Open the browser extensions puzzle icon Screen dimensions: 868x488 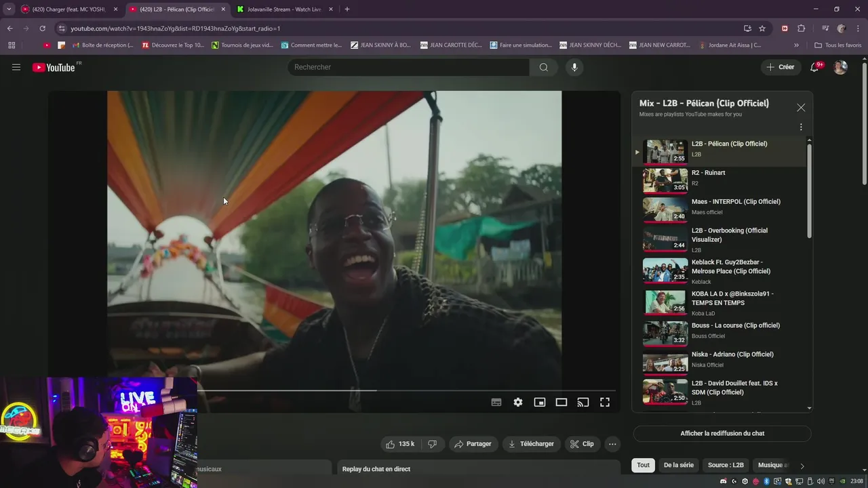click(802, 28)
